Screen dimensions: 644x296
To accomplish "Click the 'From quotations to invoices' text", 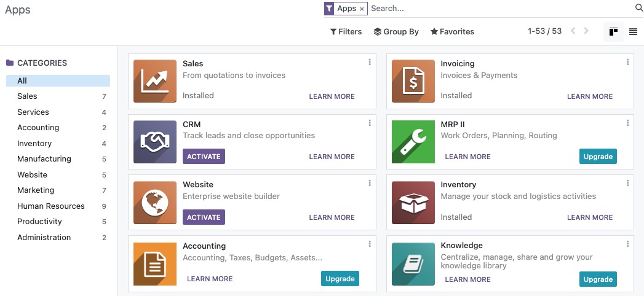I will click(x=234, y=76).
